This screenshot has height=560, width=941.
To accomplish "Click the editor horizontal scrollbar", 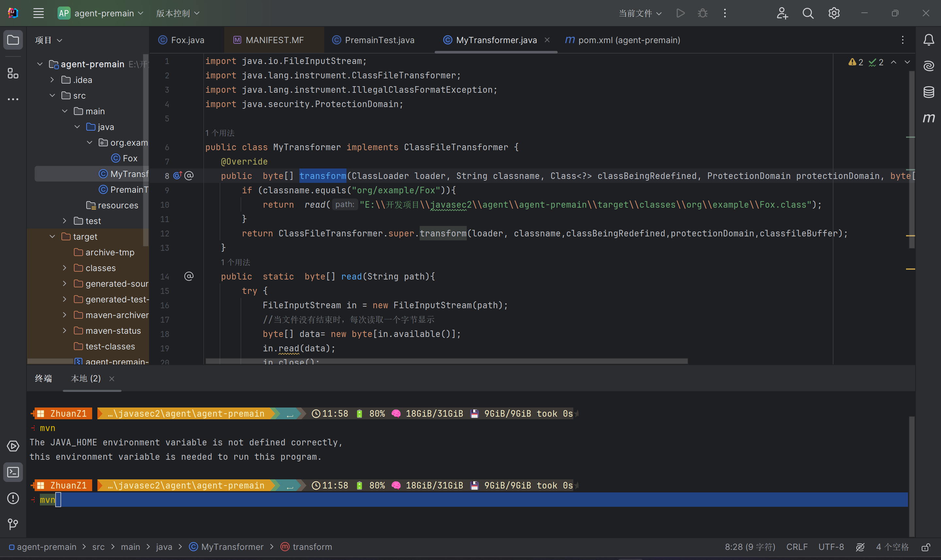I will tap(446, 361).
